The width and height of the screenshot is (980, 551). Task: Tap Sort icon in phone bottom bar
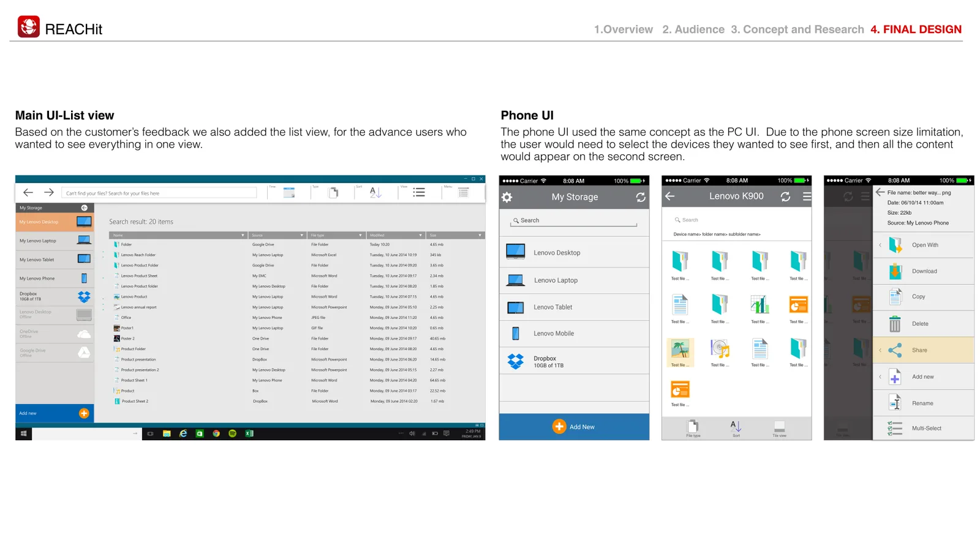click(x=736, y=428)
